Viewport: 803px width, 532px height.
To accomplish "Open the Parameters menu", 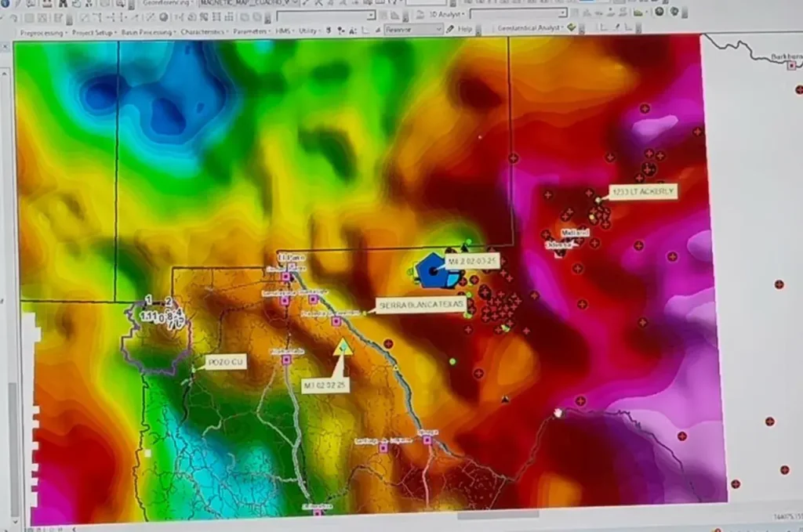I will [x=252, y=31].
